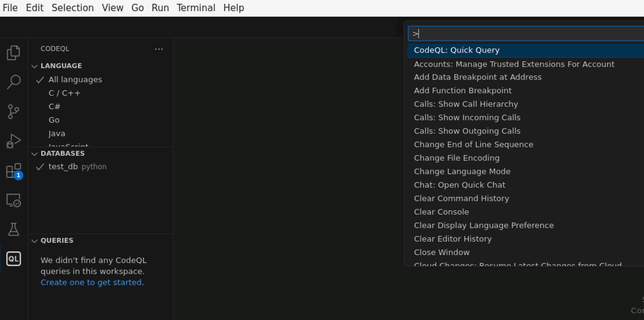Choose Clear Console command
The image size is (644, 320).
pyautogui.click(x=525, y=212)
